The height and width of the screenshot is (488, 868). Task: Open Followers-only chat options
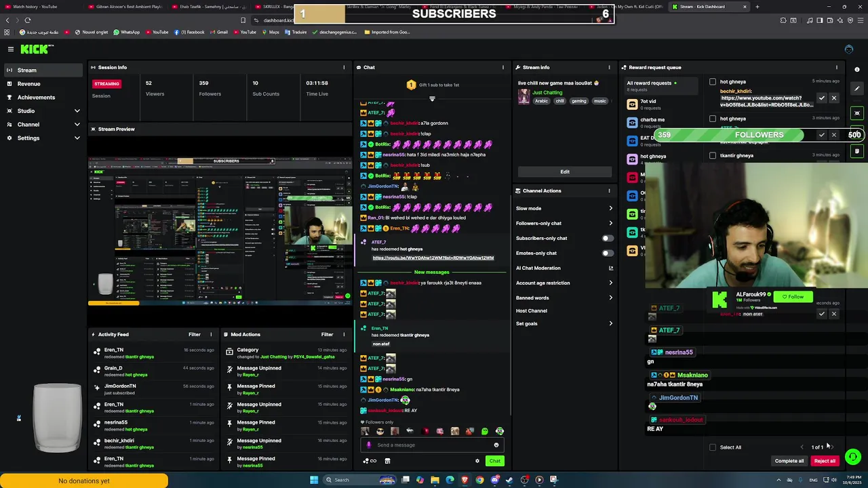click(564, 223)
